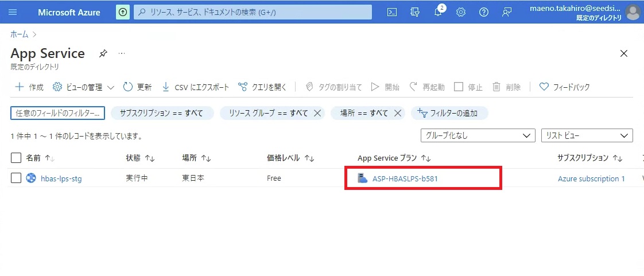Open the Cloud Shell icon

(392, 12)
